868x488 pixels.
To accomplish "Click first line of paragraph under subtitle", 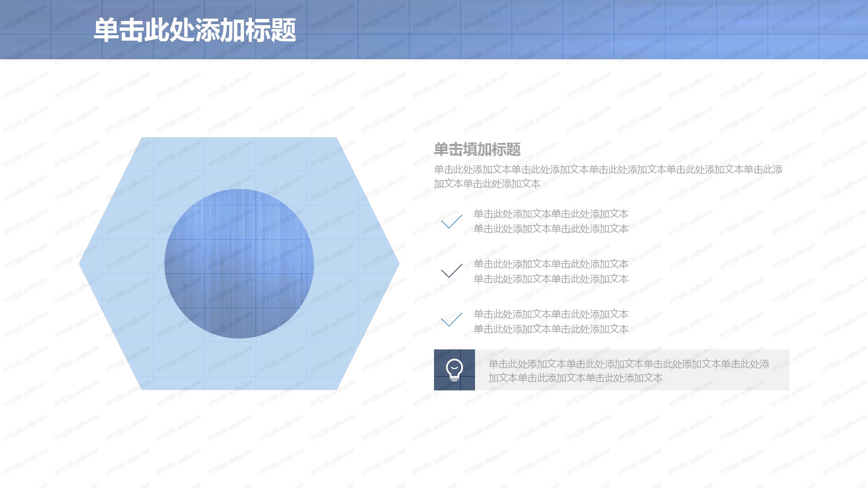I will click(608, 169).
